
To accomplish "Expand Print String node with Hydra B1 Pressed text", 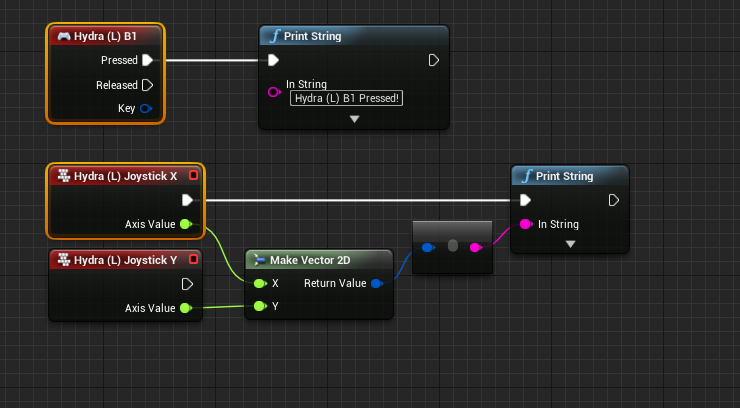I will point(354,119).
